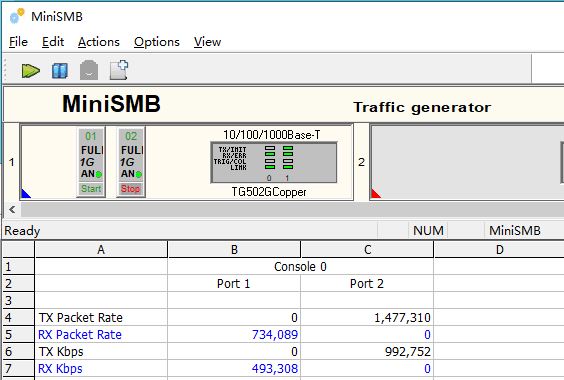Click Port 2 RX Kbps value 0

[x=367, y=368]
